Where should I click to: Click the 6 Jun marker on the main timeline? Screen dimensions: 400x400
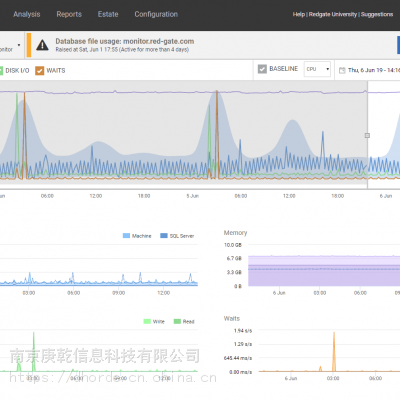[386, 196]
